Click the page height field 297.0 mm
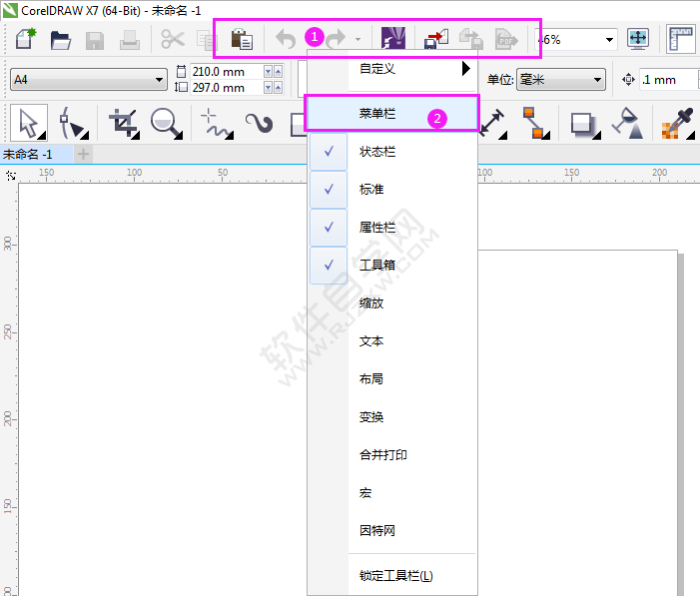This screenshot has height=596, width=700. pos(227,88)
